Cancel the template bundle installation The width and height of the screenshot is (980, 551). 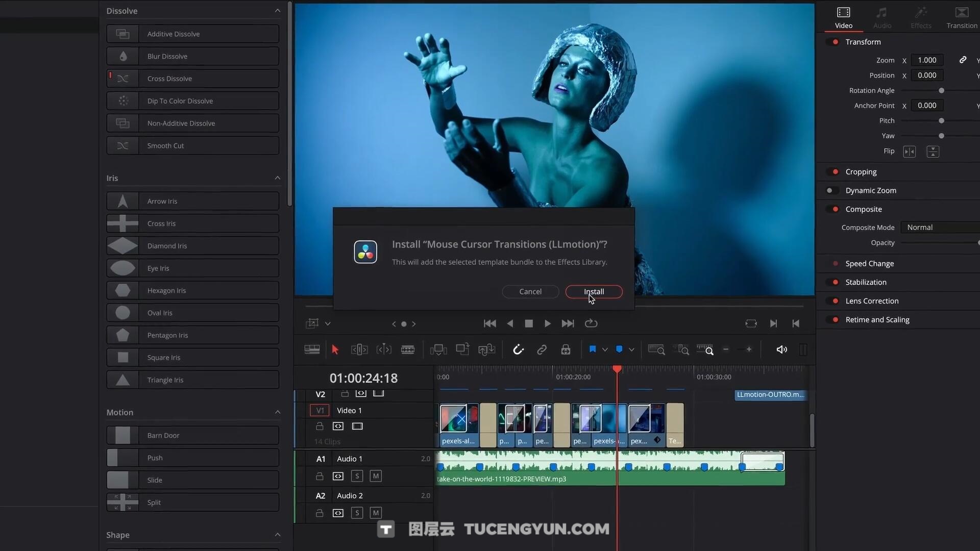tap(530, 291)
